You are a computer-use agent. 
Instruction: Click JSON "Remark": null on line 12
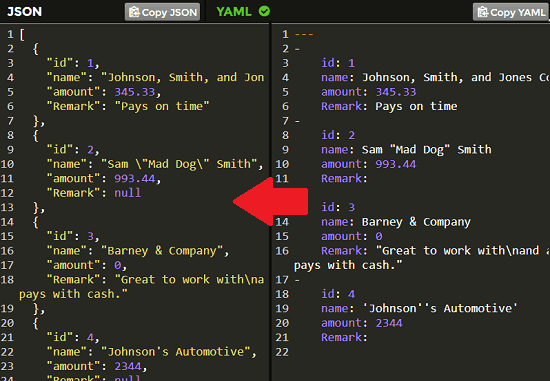coord(94,193)
